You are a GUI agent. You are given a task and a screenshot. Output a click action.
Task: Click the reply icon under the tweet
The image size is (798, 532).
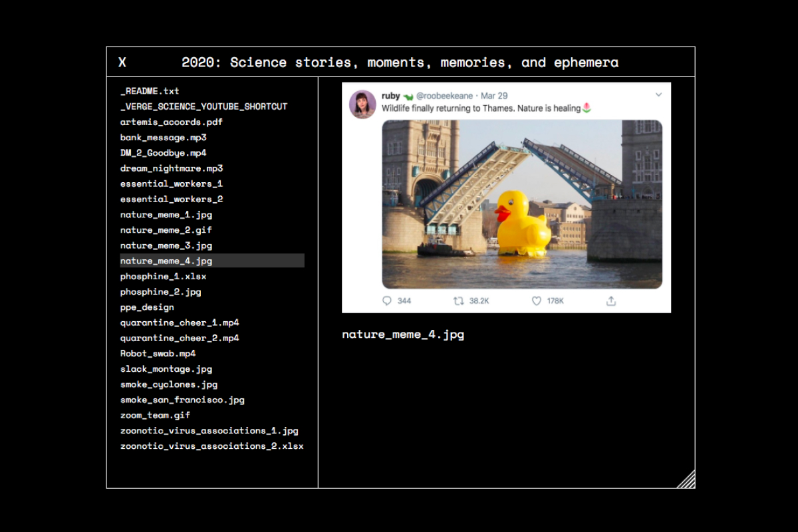point(388,301)
